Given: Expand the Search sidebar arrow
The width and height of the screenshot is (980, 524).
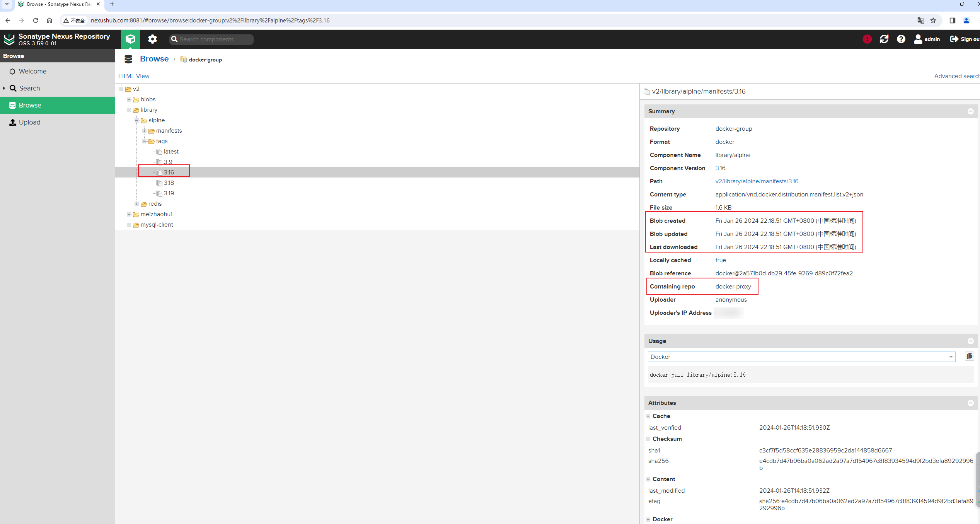Looking at the screenshot, I should pyautogui.click(x=4, y=88).
